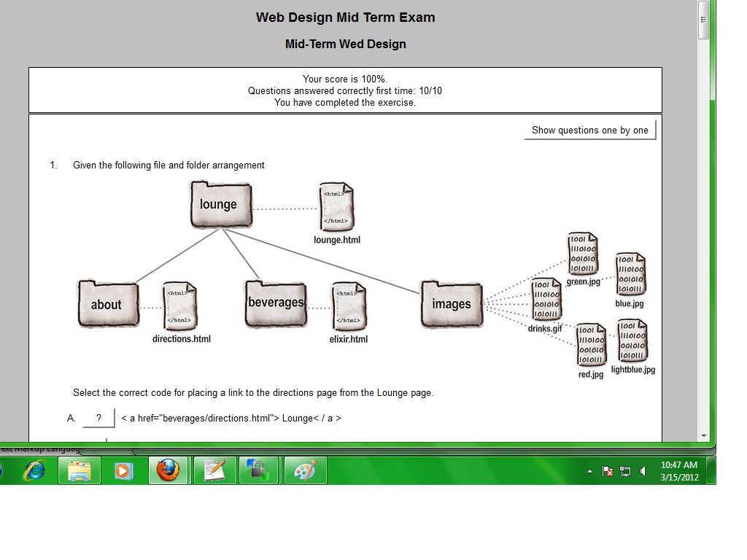Open the Paint palette icon in taskbar
This screenshot has height=560, width=747.
pos(305,471)
